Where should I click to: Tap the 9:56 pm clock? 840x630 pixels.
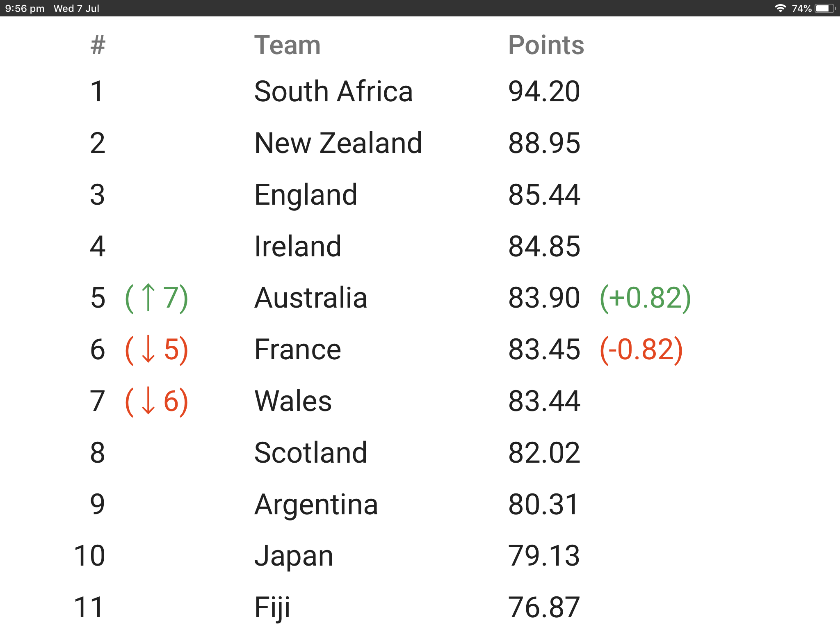click(25, 8)
